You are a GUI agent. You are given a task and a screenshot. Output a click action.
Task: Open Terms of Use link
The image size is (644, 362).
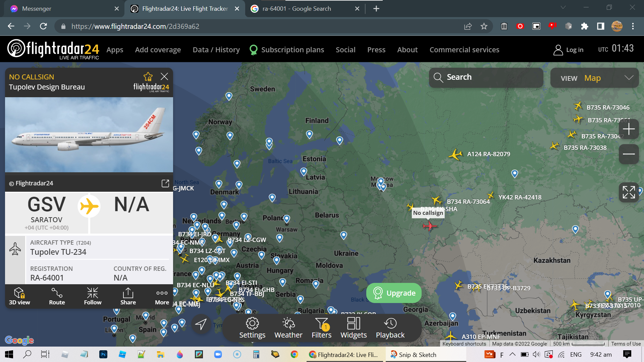pos(626,344)
